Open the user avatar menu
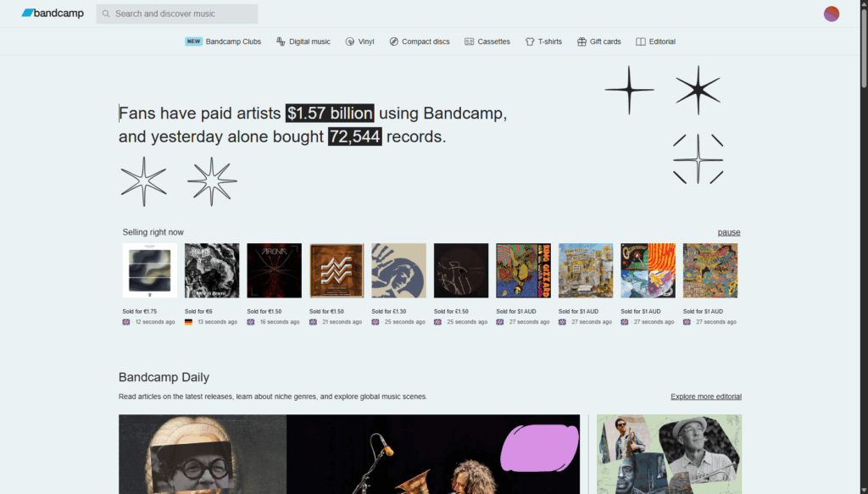This screenshot has height=494, width=868. (x=831, y=14)
